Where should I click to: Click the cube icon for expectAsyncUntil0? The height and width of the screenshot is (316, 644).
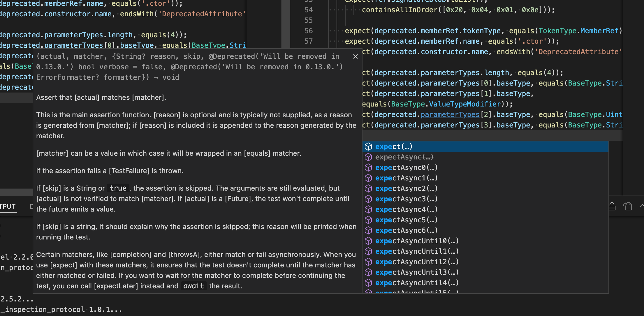[369, 241]
